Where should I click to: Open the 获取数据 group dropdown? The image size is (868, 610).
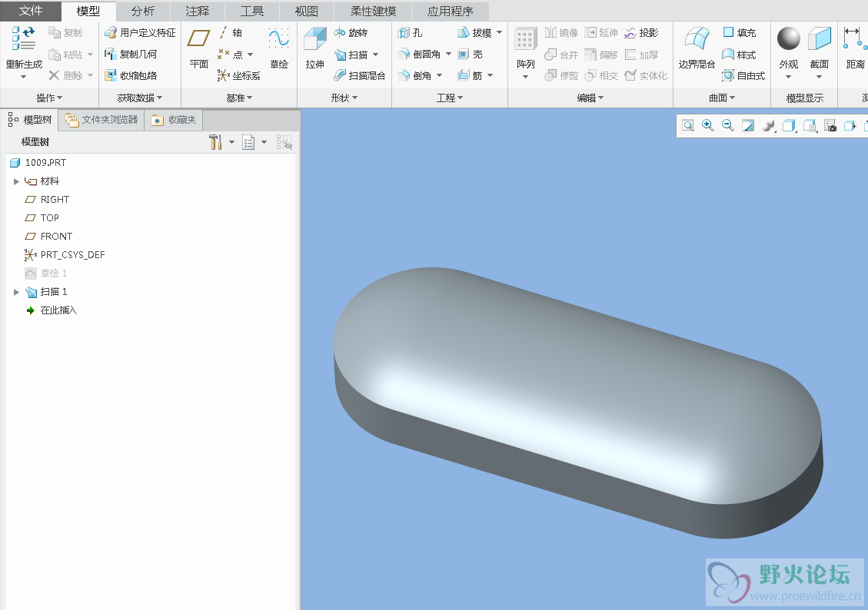pyautogui.click(x=139, y=98)
